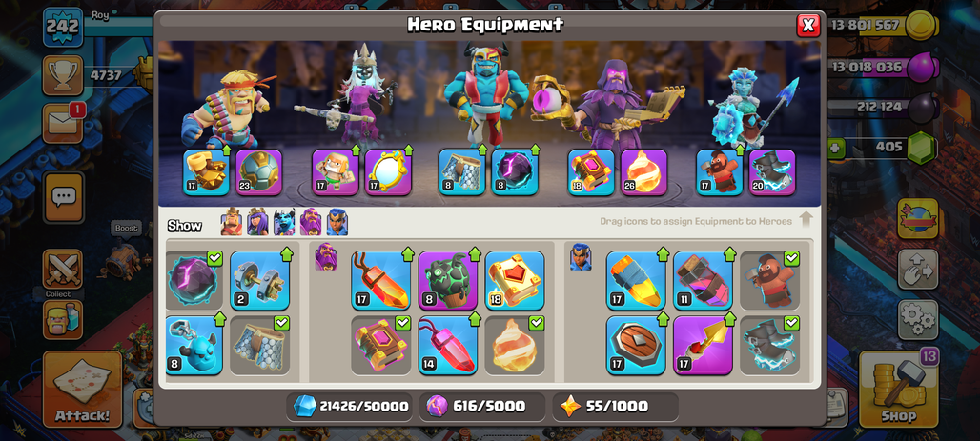Open the Shop
980x441 pixels.
click(x=898, y=389)
